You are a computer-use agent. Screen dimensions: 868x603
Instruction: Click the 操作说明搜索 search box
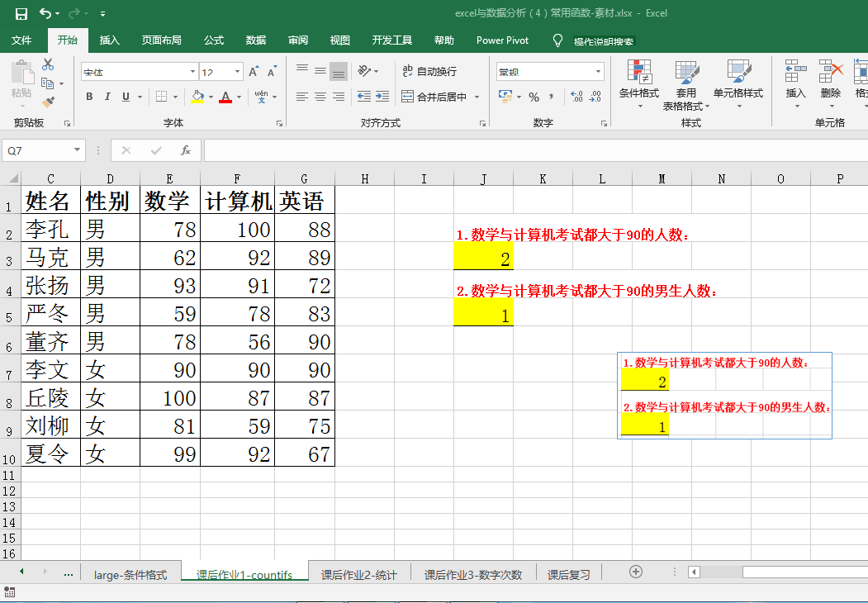[604, 41]
